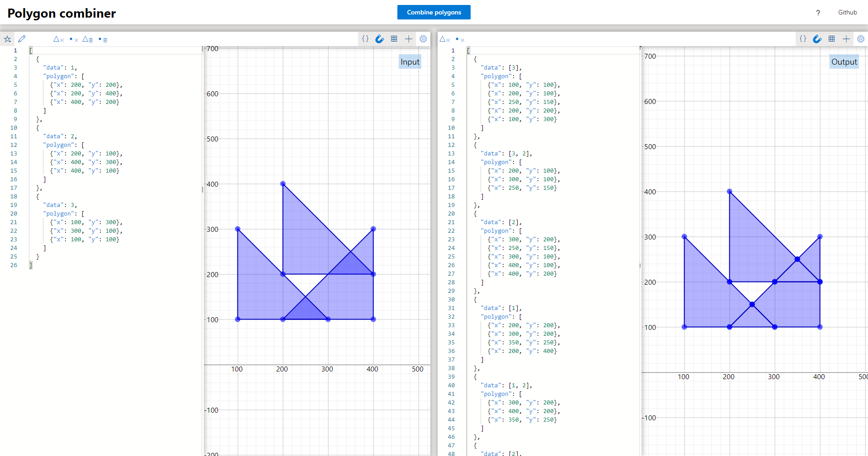Click line number 26 in the input editor

(14, 265)
